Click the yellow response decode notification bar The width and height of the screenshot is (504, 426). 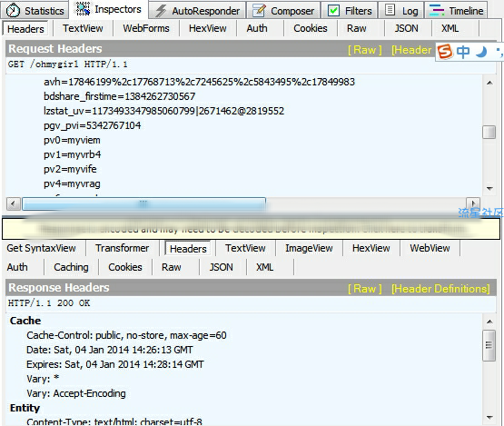pos(251,229)
